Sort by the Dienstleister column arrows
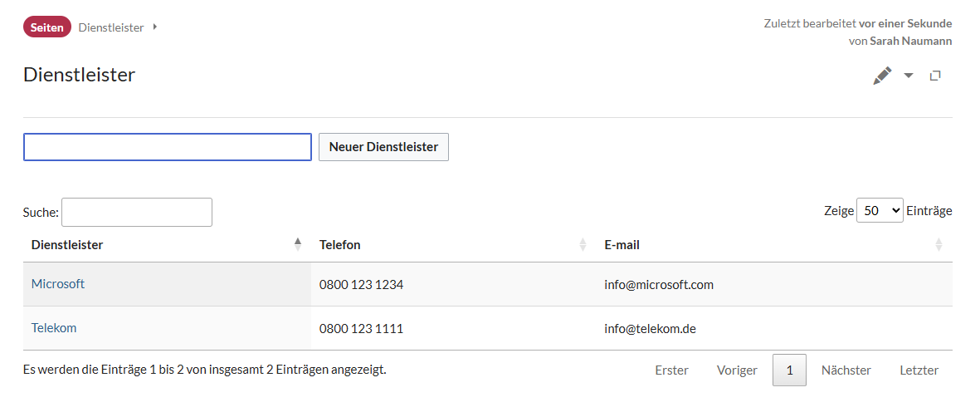Screen dimensions: 980x412 [298, 244]
